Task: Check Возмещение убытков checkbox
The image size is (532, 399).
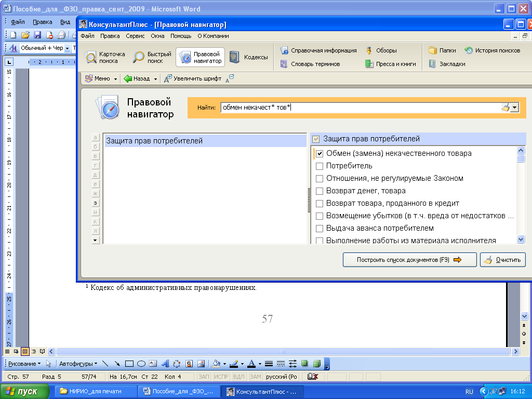Action: tap(320, 216)
